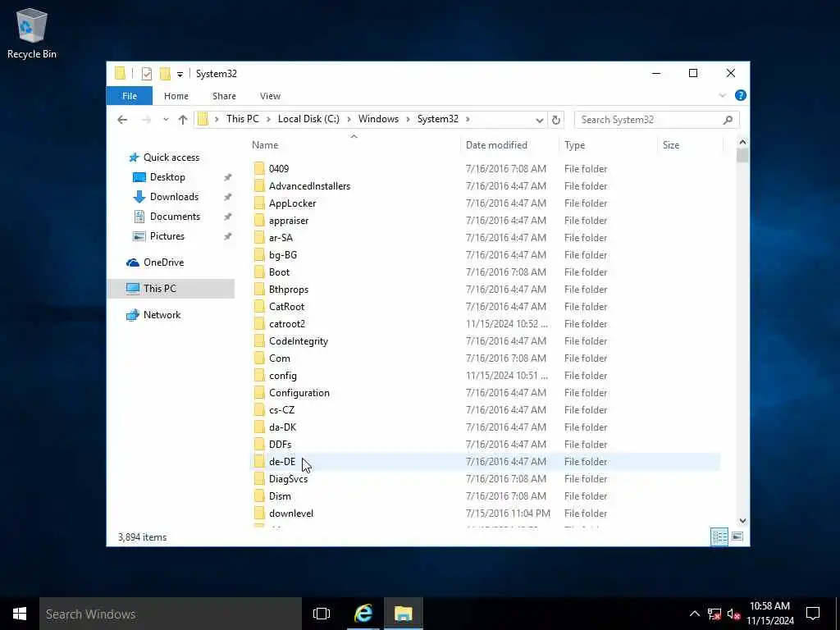Click the New folder icon in title bar
The width and height of the screenshot is (840, 630).
click(165, 74)
